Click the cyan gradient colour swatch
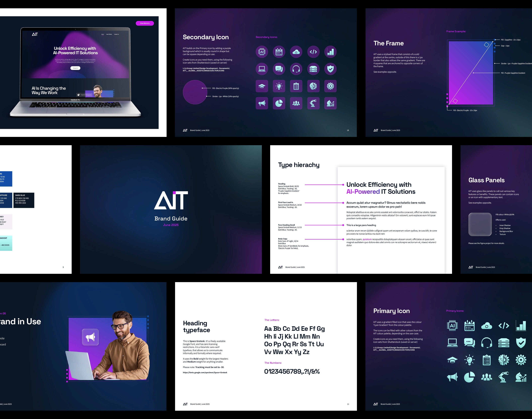This screenshot has height=419, width=532. pyautogui.click(x=6, y=243)
